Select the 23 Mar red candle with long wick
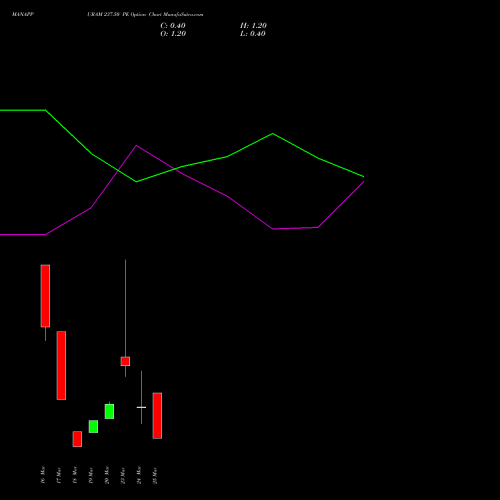Viewport: 500px width, 500px height. pos(125,361)
